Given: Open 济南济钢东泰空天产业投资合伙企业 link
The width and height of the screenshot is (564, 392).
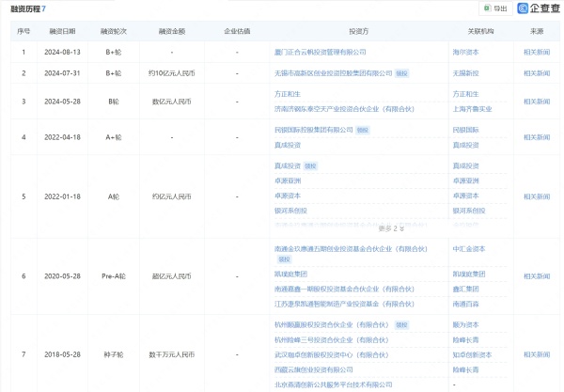Looking at the screenshot, I should [344, 109].
